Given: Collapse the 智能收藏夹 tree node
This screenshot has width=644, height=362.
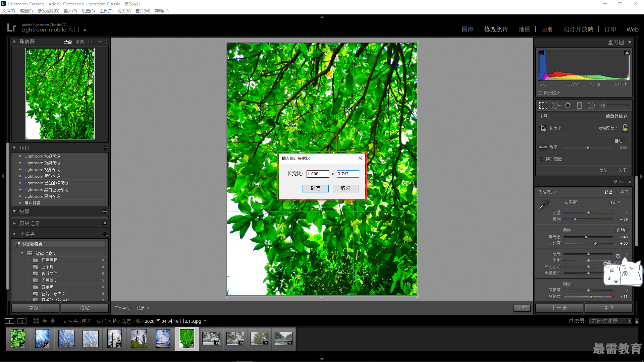Looking at the screenshot, I should coord(22,253).
